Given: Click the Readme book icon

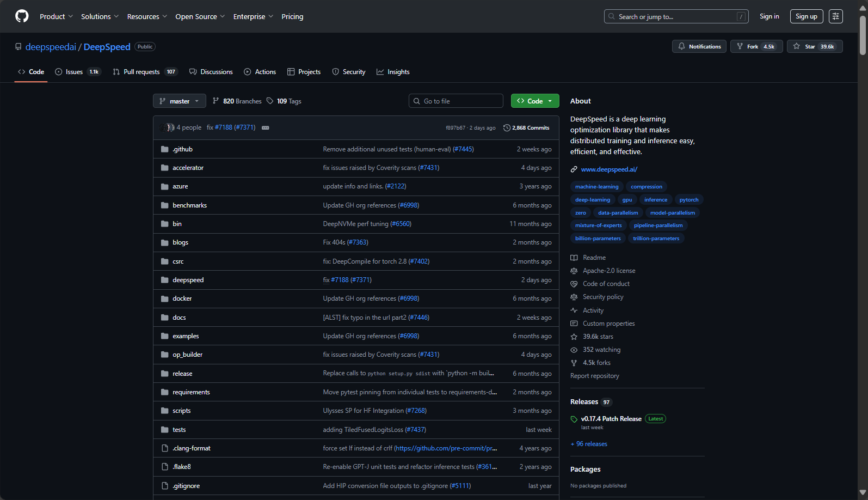Looking at the screenshot, I should (574, 258).
